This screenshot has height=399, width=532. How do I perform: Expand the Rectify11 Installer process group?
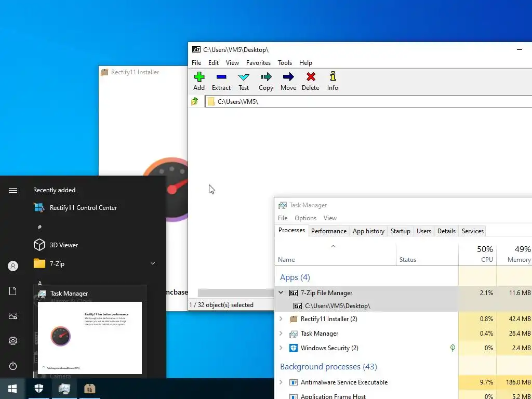click(281, 319)
